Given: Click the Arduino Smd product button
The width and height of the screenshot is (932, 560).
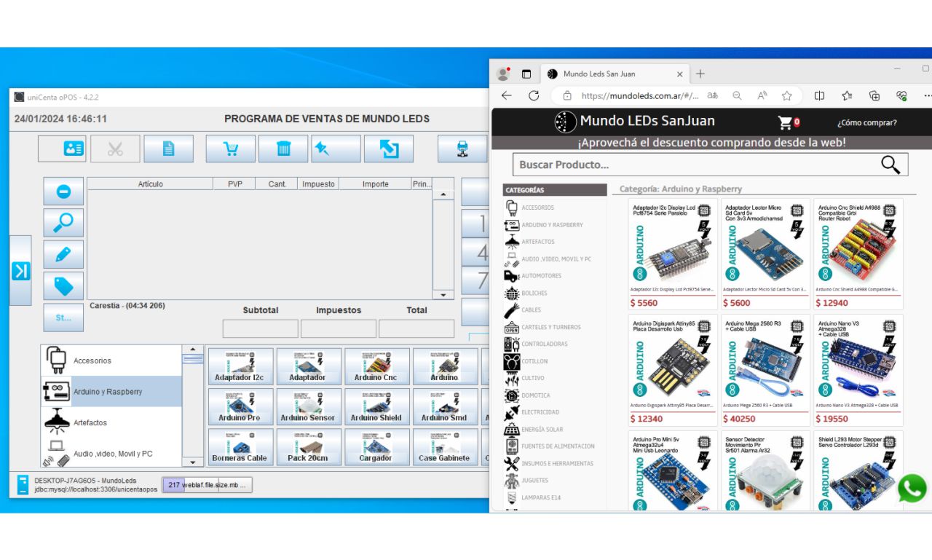Looking at the screenshot, I should click(x=445, y=406).
